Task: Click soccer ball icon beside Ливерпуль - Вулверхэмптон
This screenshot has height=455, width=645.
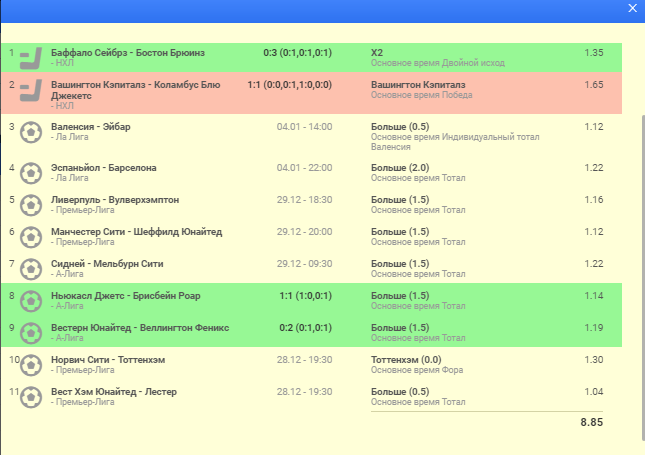Action: pos(30,205)
